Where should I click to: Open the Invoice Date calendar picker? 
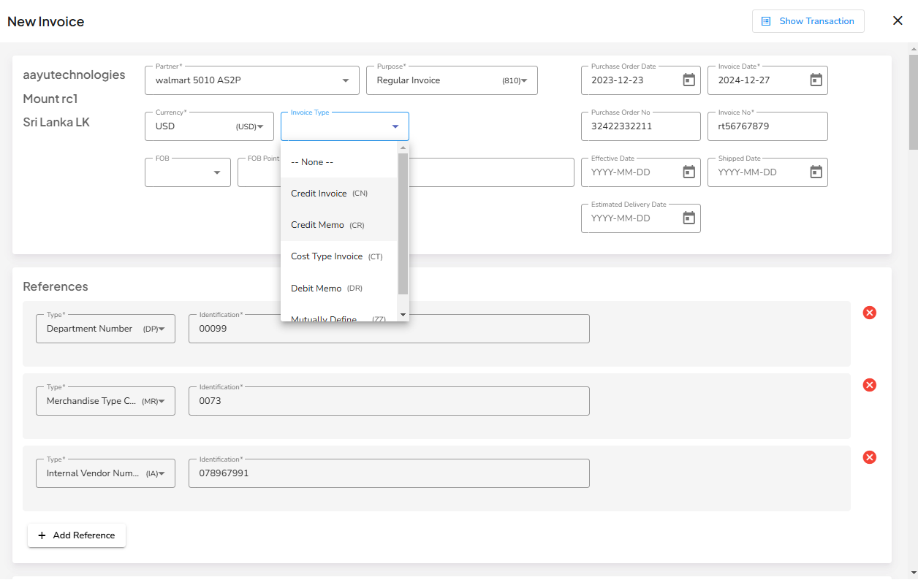pyautogui.click(x=815, y=80)
